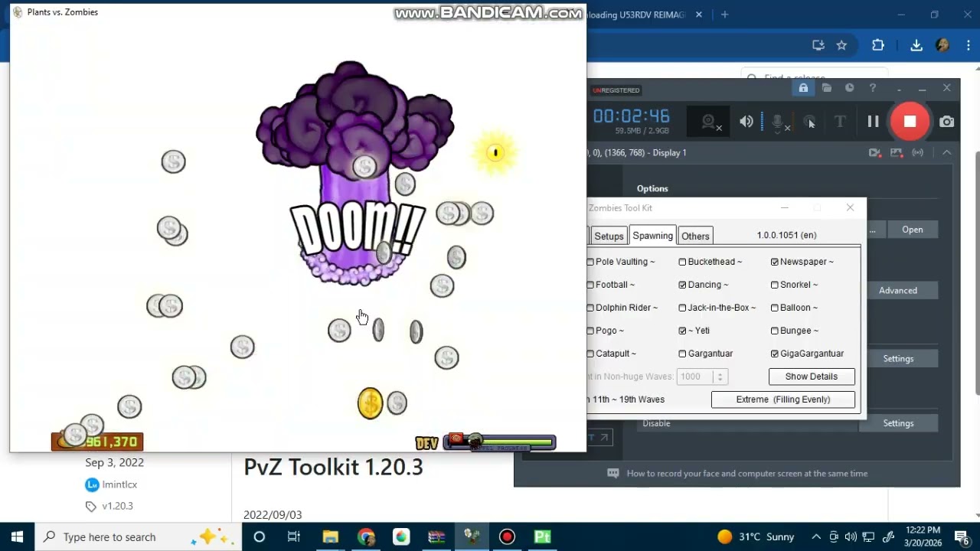Close the U53RDV REIMAGI browser tab
Viewport: 980px width, 551px height.
[x=698, y=15]
